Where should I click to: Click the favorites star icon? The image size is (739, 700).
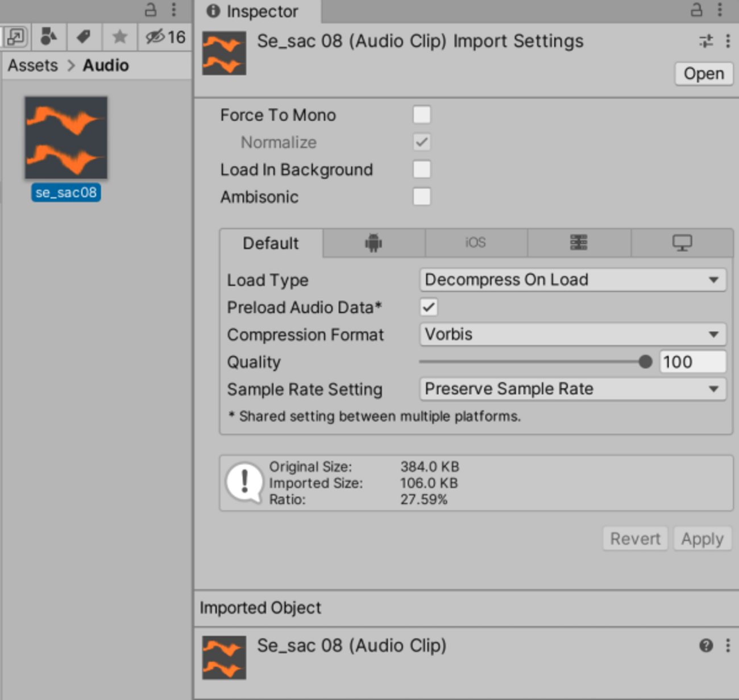coord(119,37)
